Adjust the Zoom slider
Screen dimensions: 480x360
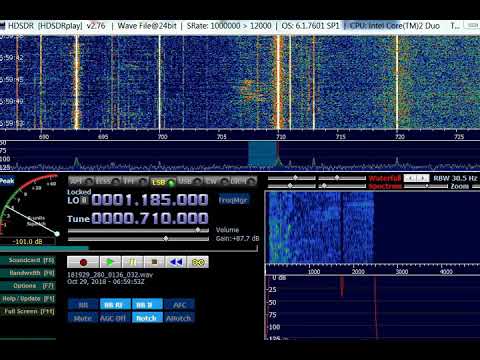click(x=426, y=186)
